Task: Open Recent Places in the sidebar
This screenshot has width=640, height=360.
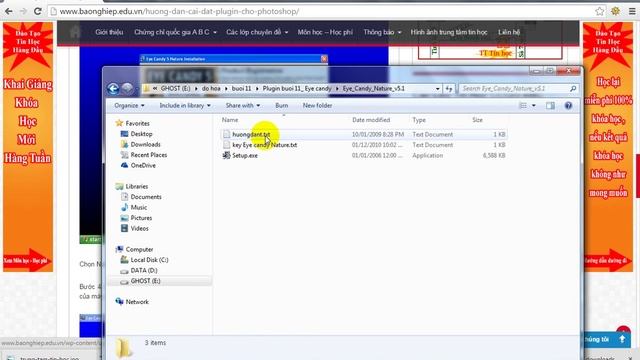Action: [x=149, y=155]
